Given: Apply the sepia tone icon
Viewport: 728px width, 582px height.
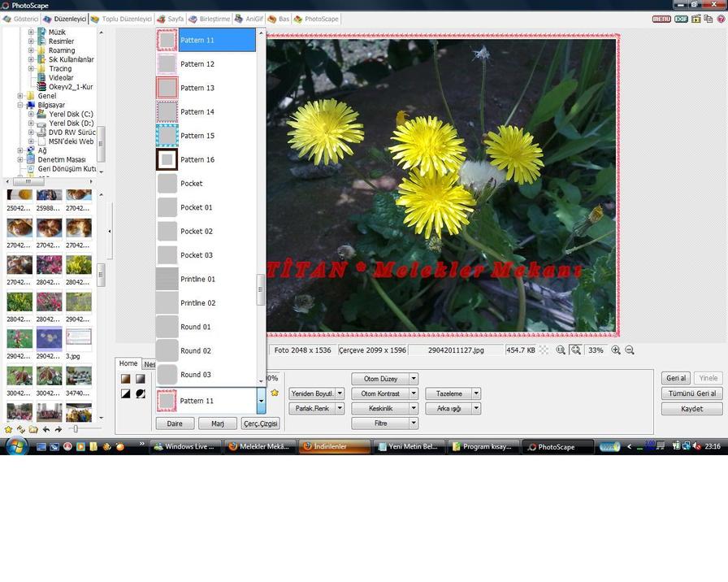Looking at the screenshot, I should pyautogui.click(x=126, y=379).
